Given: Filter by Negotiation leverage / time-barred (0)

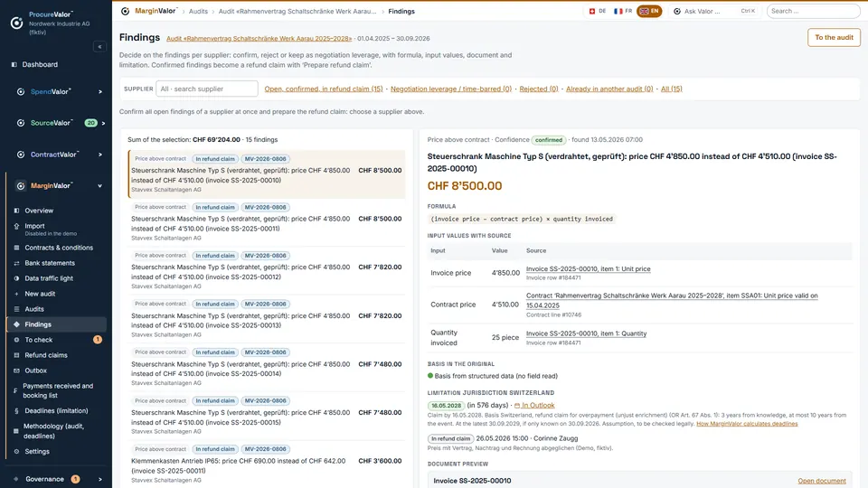Looking at the screenshot, I should 451,89.
